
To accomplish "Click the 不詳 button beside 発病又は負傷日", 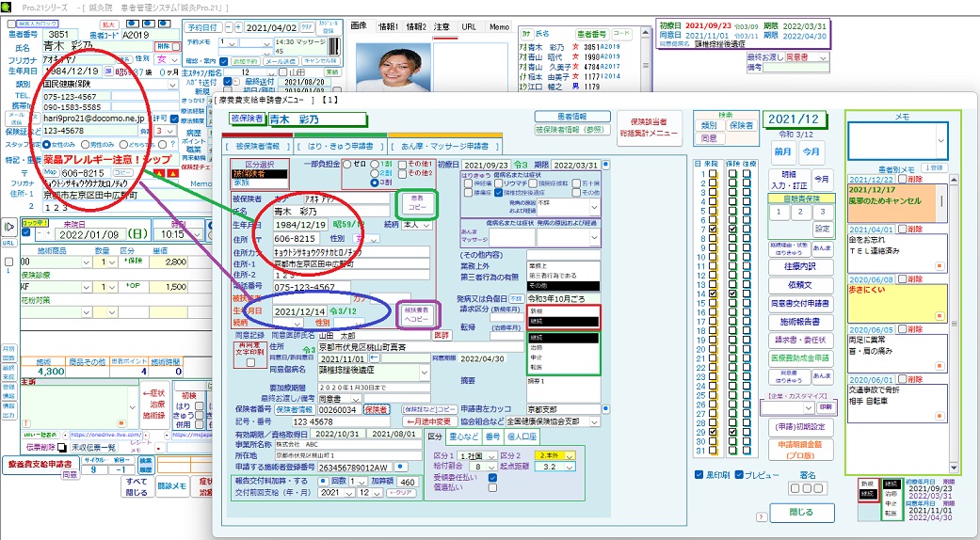I will (x=517, y=298).
